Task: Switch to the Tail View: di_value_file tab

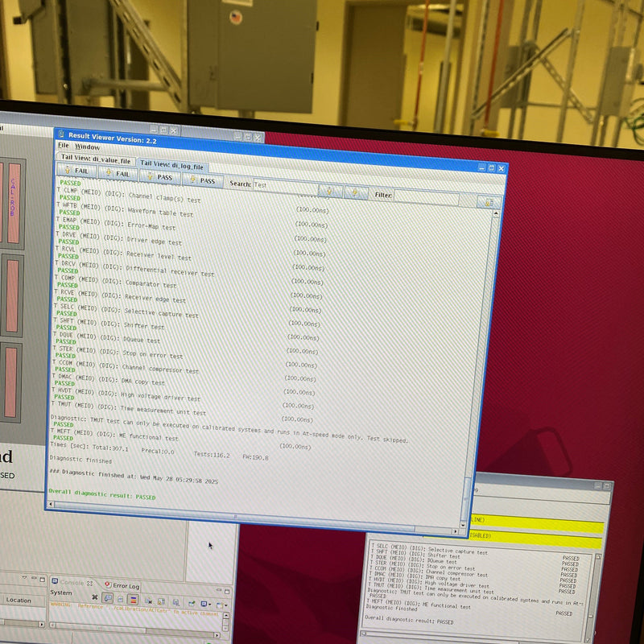Action: click(x=96, y=159)
